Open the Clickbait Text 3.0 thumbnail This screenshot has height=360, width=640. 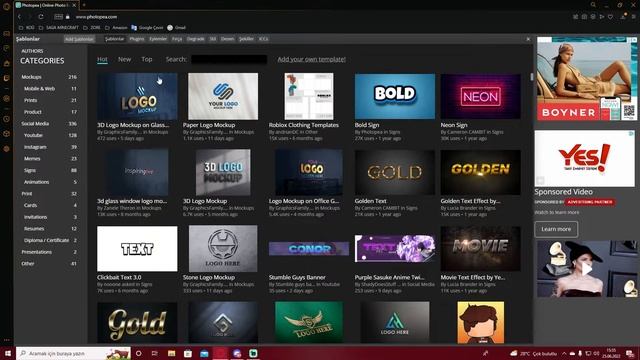pyautogui.click(x=137, y=249)
